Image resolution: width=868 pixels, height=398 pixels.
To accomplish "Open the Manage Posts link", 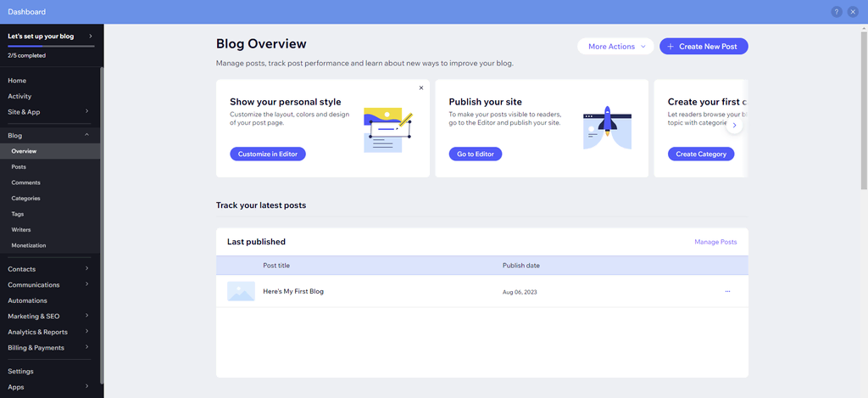I will (715, 242).
